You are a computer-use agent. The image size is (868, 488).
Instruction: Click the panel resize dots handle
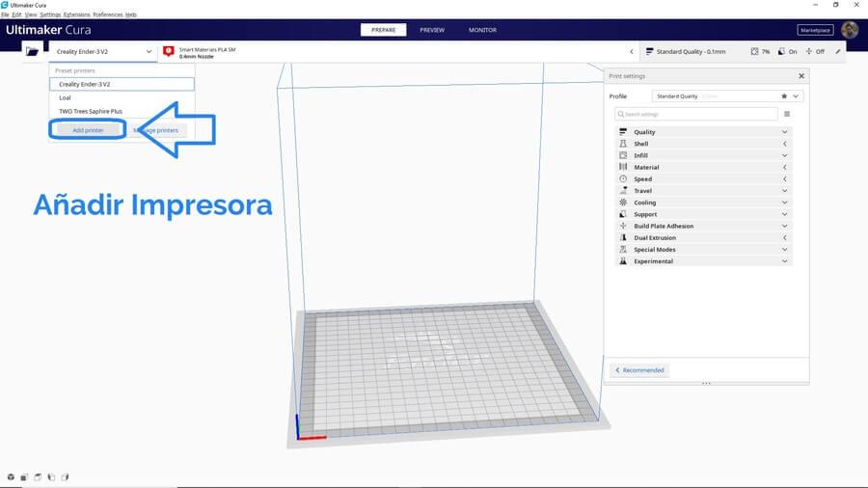pos(706,383)
